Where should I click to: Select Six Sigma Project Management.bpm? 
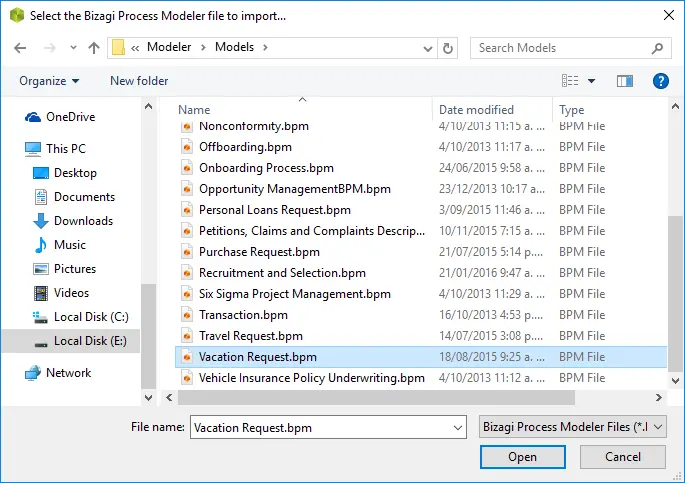[x=294, y=294]
